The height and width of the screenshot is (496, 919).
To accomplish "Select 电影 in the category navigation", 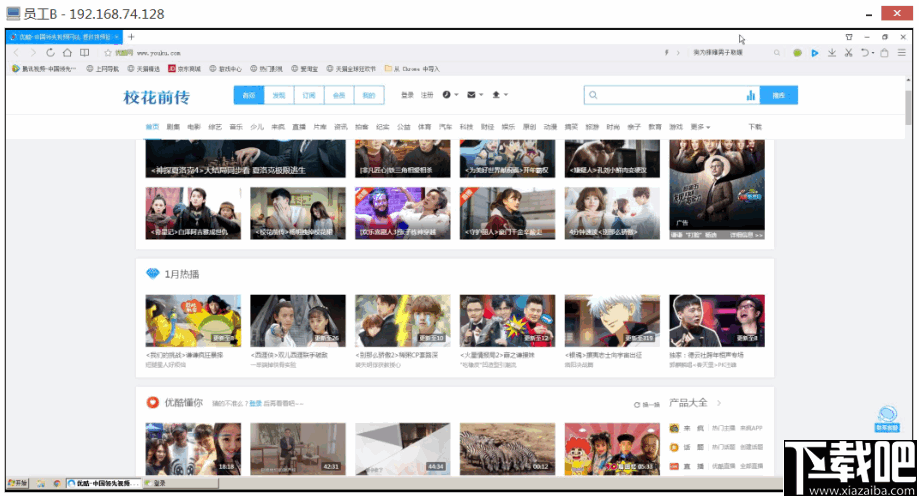I will [194, 127].
